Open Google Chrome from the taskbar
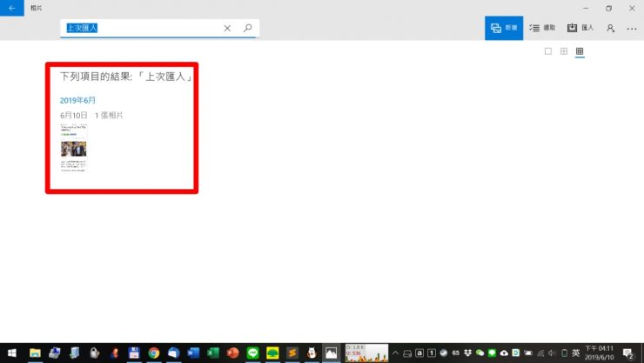This screenshot has width=644, height=363. click(x=154, y=353)
